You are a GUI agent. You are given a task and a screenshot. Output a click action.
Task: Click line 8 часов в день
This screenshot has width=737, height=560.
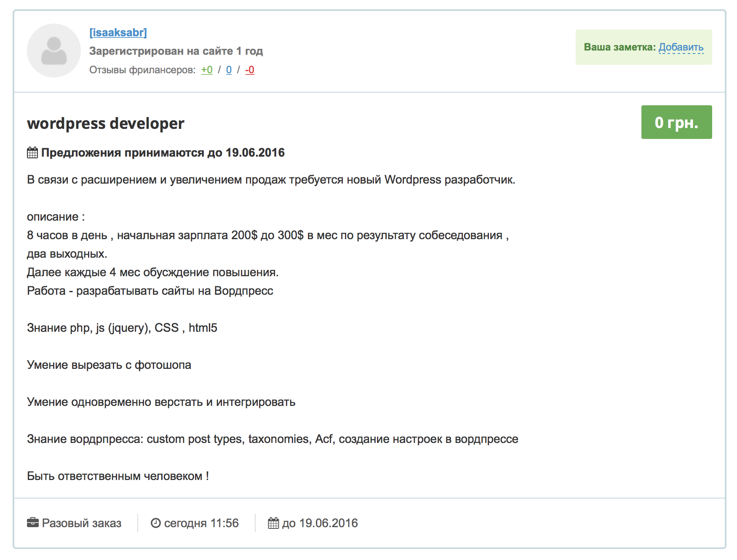268,235
